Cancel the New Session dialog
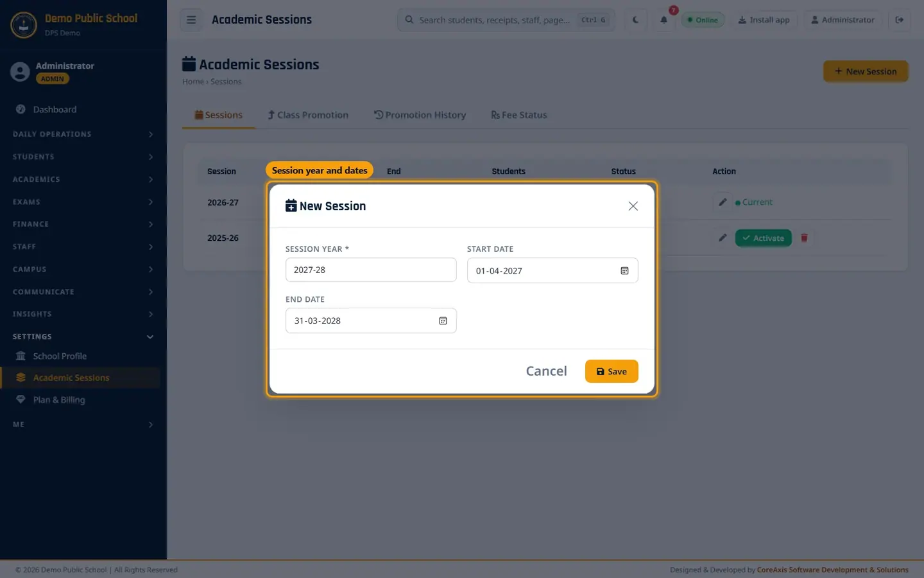This screenshot has width=924, height=578. (547, 371)
